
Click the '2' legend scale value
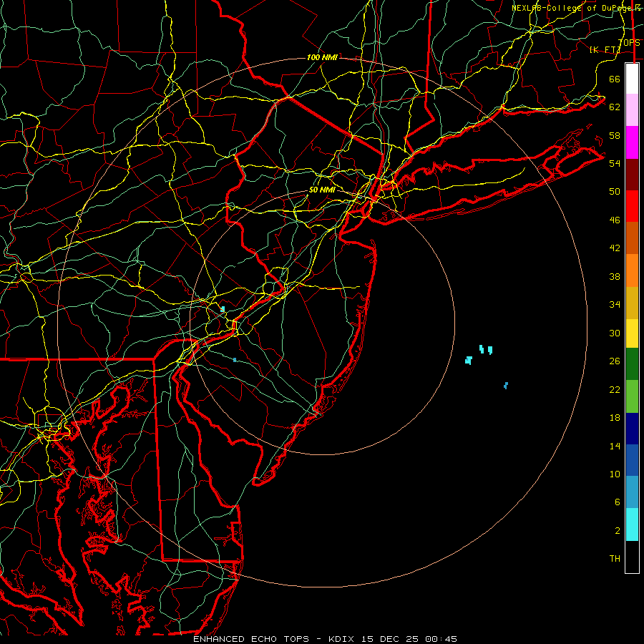pos(618,531)
